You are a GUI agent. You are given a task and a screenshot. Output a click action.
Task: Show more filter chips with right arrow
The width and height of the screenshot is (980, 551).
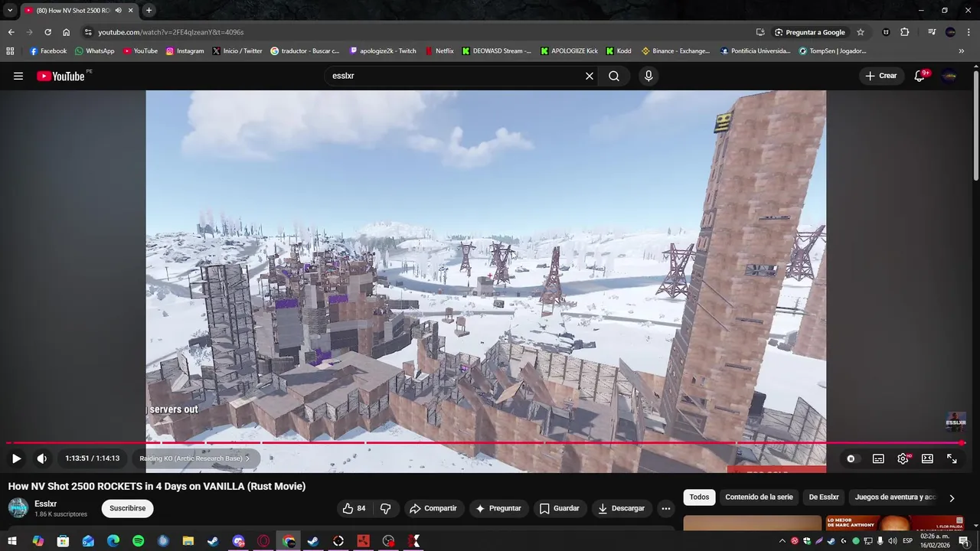(x=952, y=498)
